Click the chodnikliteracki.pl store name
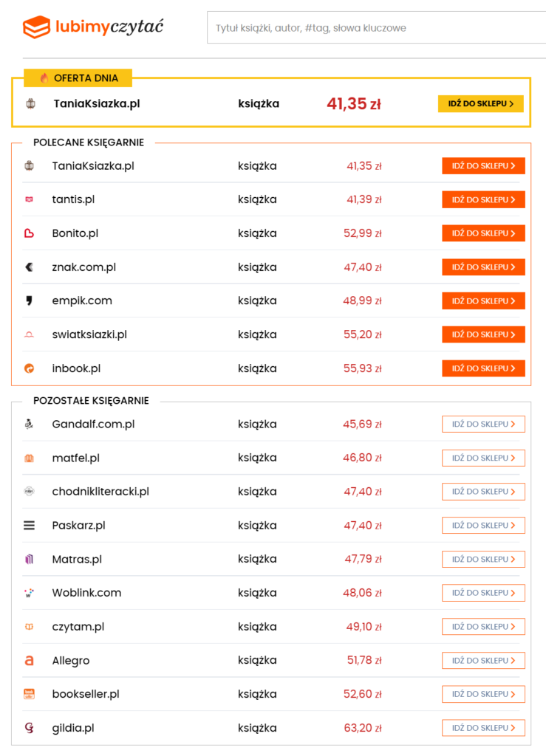Viewport: 546px width, 756px height. (100, 492)
